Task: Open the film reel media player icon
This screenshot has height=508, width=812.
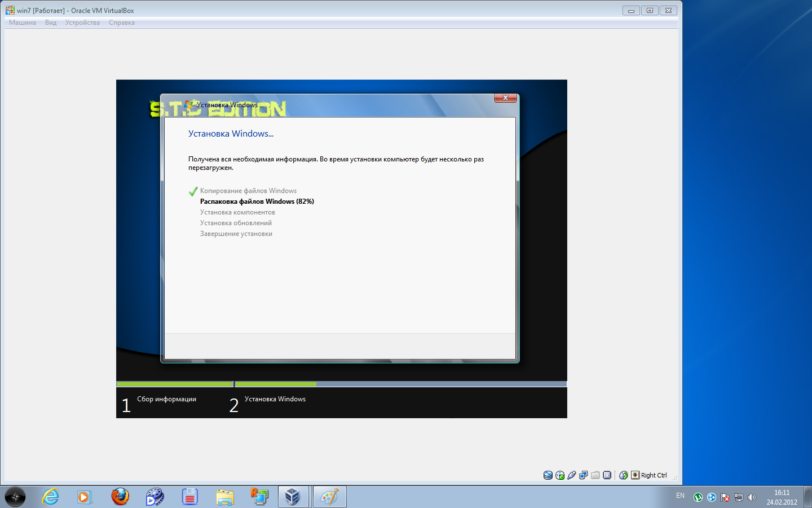Action: pos(155,497)
